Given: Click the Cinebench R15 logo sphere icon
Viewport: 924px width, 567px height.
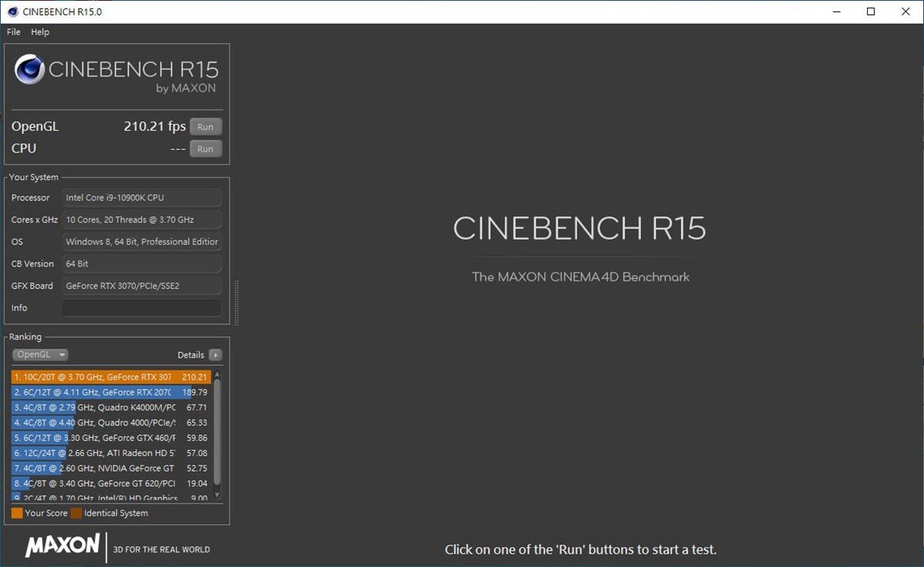Looking at the screenshot, I should click(29, 70).
